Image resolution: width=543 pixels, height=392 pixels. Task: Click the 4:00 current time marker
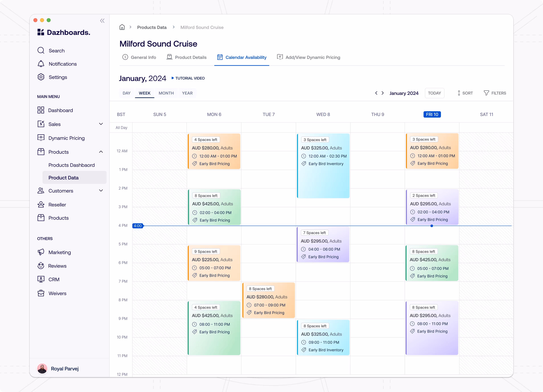pos(138,226)
